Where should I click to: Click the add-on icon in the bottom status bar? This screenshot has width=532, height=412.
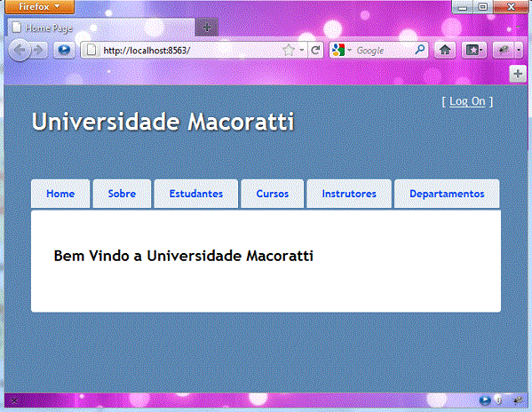[518, 400]
